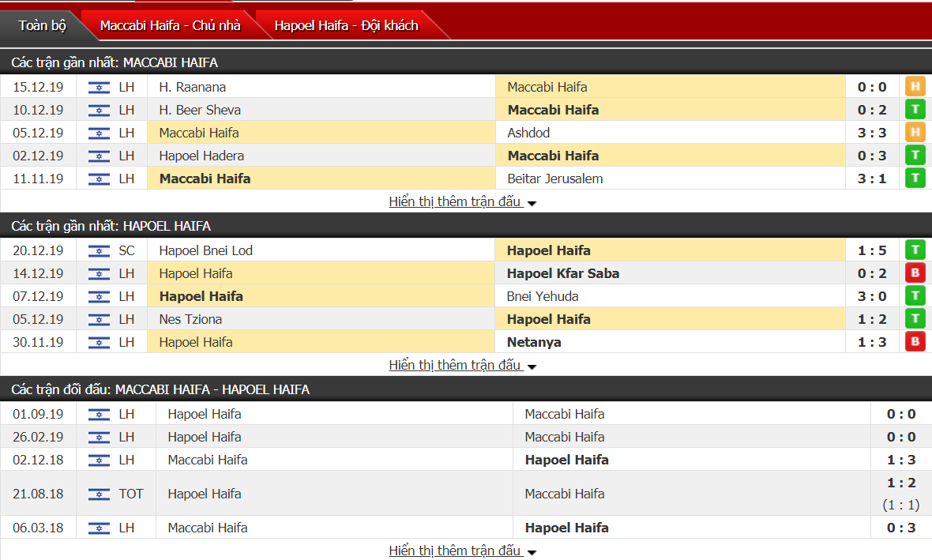Click the T result badge for 10.12.19 match
Image resolution: width=932 pixels, height=560 pixels.
click(x=915, y=109)
